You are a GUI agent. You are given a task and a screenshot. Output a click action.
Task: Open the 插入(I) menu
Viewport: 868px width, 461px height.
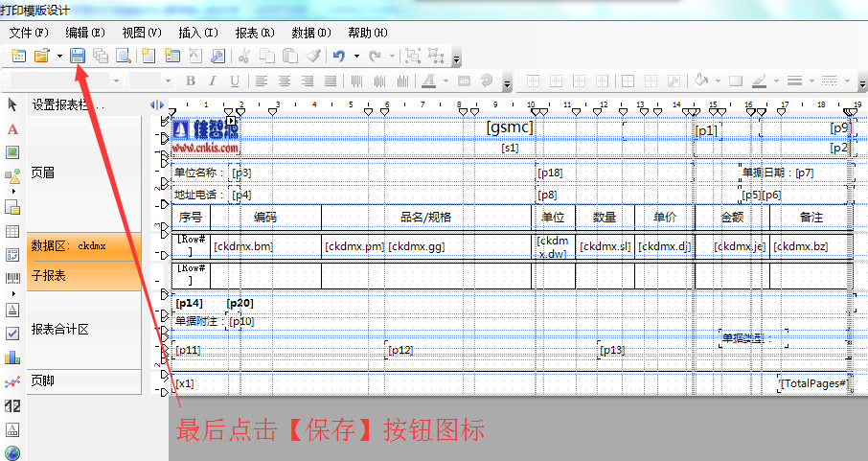(198, 33)
